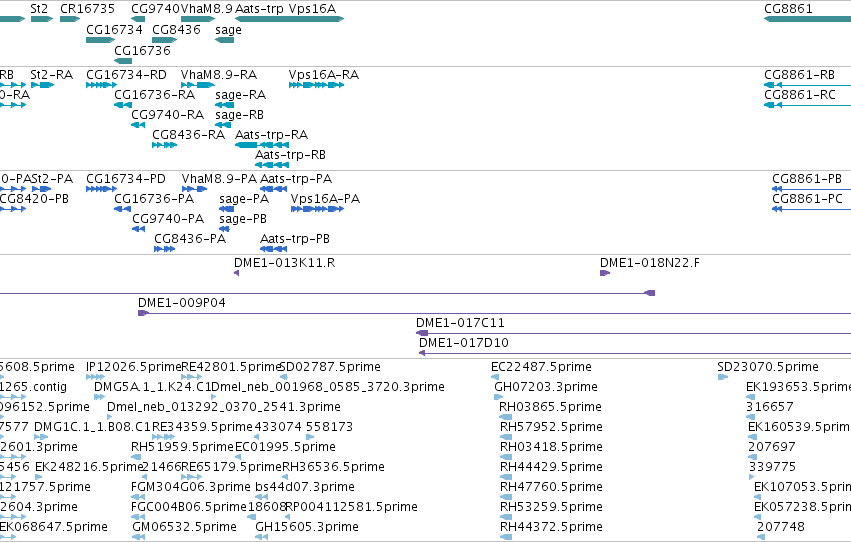Click BAC clone DME1-017D10
Image resolution: width=851 pixels, height=542 pixels.
635,353
